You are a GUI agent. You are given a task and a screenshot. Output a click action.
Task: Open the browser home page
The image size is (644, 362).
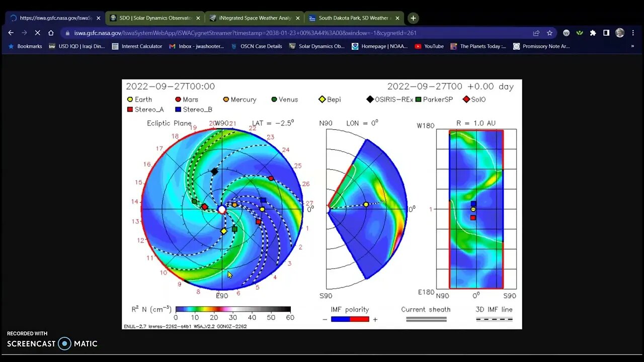coord(51,33)
